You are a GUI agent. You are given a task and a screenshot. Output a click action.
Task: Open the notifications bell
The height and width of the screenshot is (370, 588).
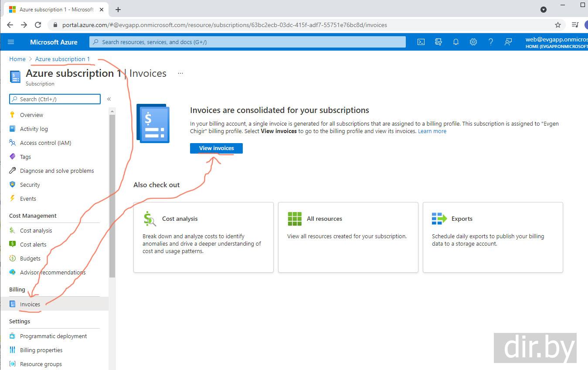point(456,42)
